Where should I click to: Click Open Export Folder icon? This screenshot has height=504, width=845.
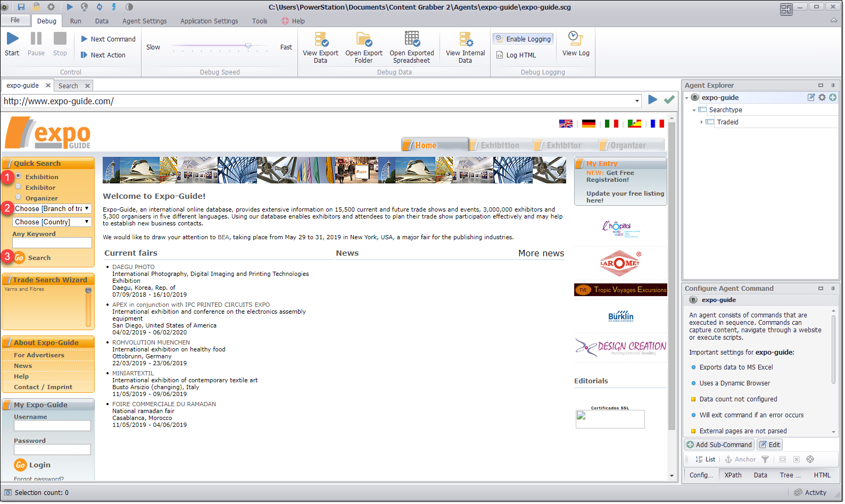coord(364,40)
